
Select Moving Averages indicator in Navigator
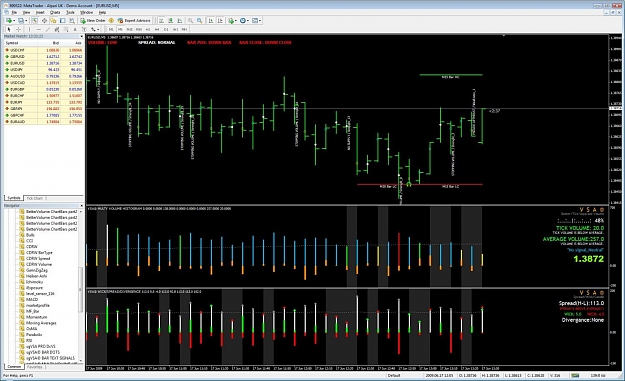tap(41, 323)
